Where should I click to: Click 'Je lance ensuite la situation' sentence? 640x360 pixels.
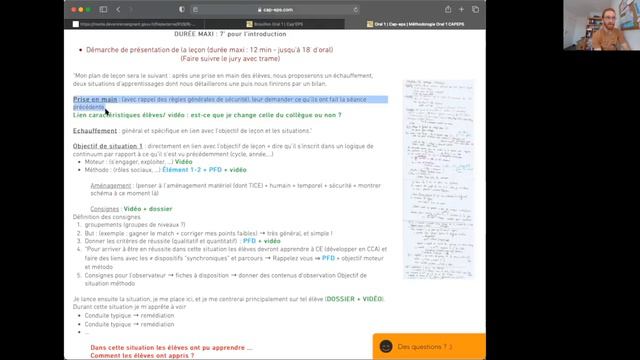[229, 299]
